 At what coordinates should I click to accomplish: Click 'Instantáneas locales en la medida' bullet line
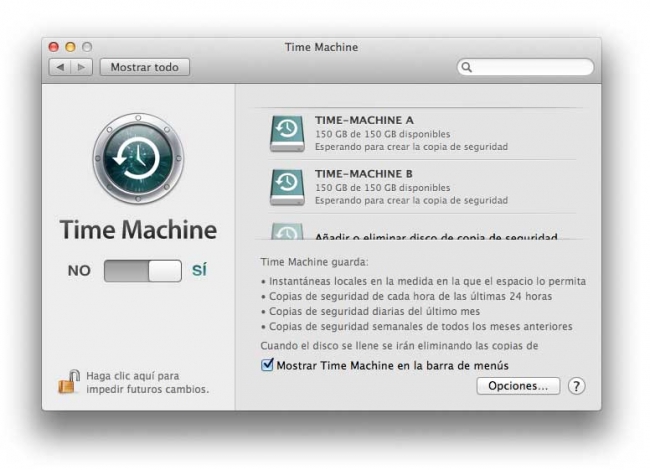coord(424,281)
